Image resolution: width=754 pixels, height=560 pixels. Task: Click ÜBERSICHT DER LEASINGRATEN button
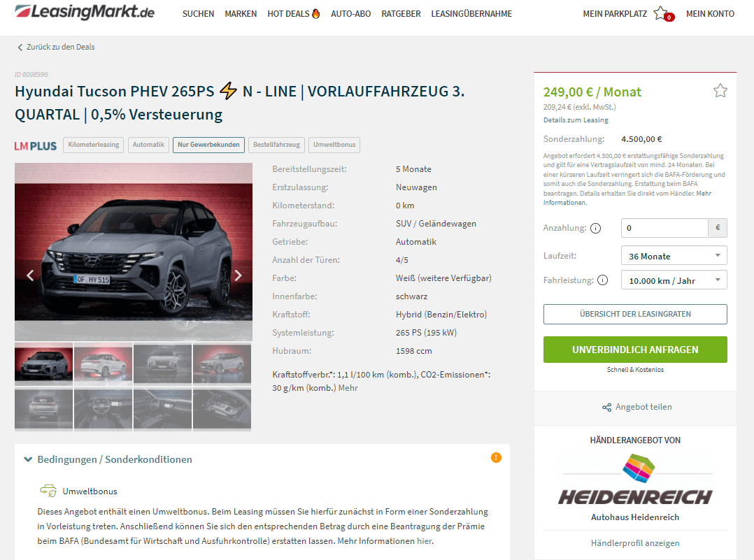(635, 314)
